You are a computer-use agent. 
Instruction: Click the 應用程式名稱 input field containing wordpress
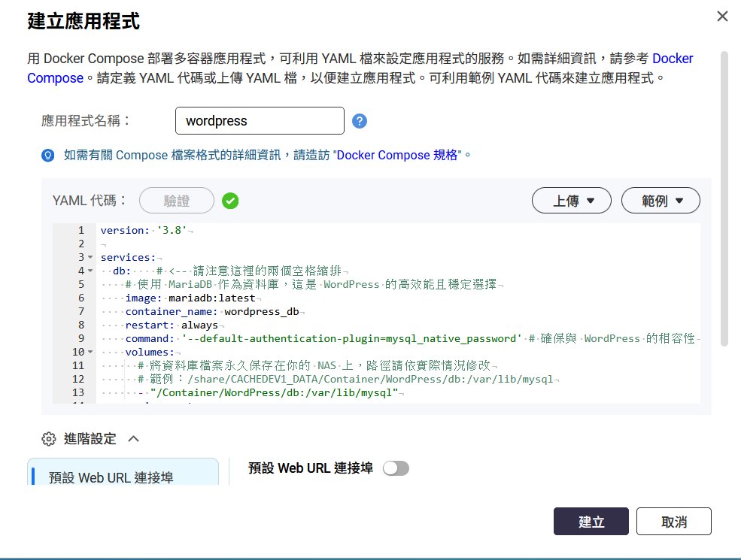(x=260, y=121)
